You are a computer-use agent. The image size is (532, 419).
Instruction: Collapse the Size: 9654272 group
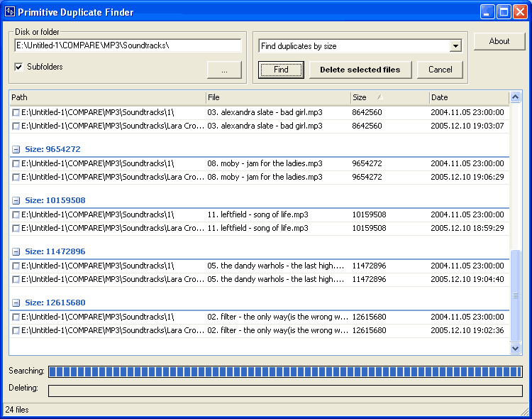[x=16, y=149]
